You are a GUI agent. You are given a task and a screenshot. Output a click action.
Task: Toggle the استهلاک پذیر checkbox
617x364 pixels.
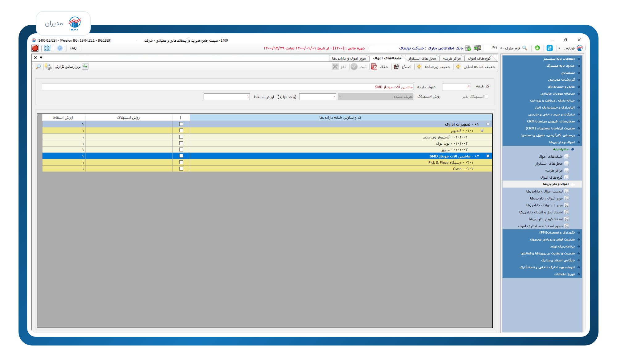coord(487,97)
